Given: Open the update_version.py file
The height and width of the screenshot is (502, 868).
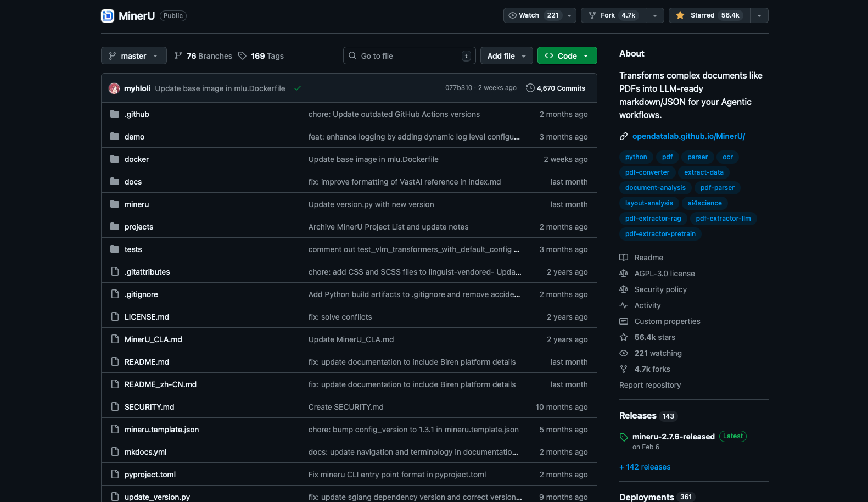Looking at the screenshot, I should (157, 497).
